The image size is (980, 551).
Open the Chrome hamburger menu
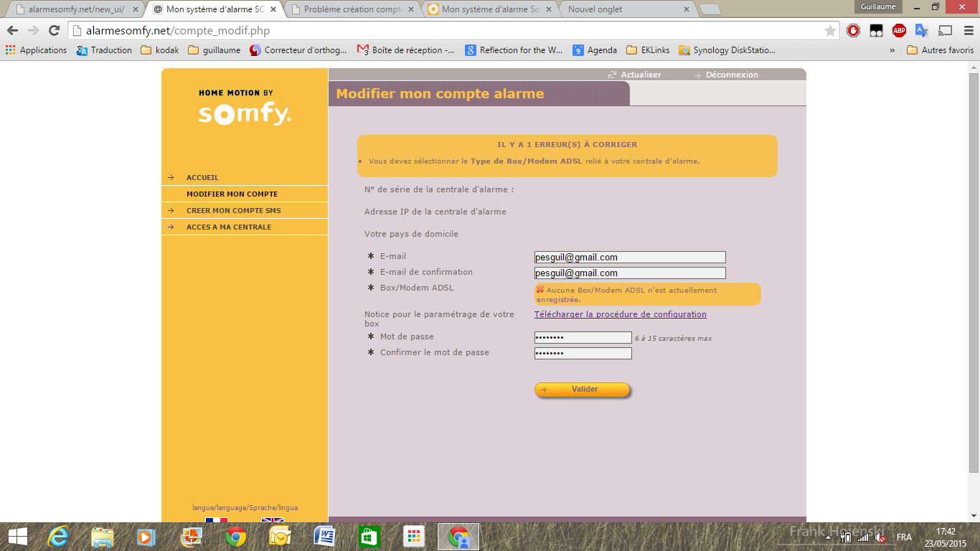click(x=968, y=30)
